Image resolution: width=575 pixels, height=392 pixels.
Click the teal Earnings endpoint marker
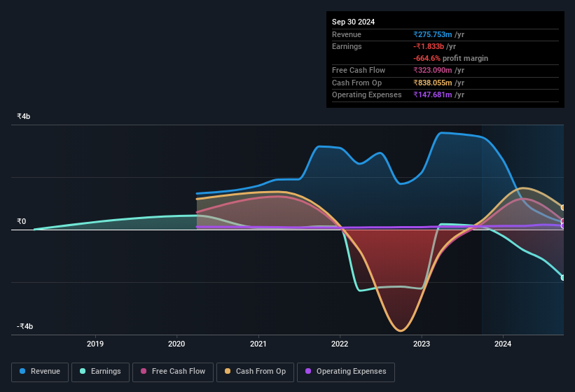coord(563,278)
